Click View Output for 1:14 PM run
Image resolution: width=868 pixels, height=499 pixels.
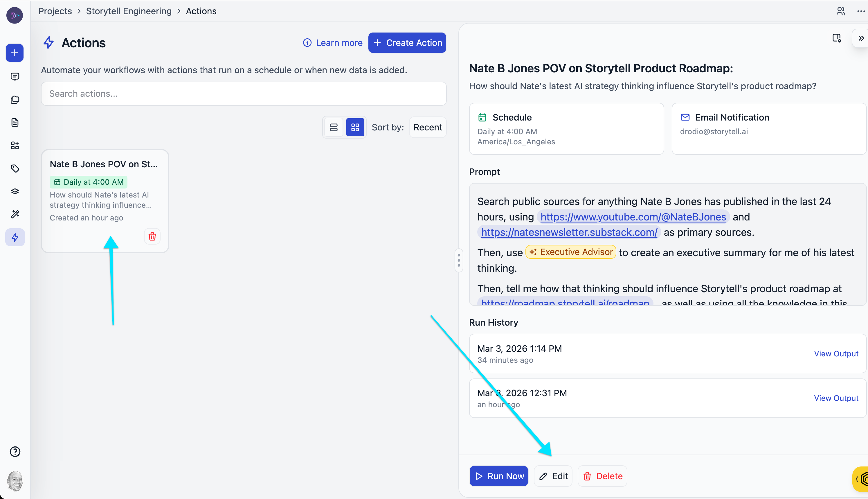(x=836, y=353)
